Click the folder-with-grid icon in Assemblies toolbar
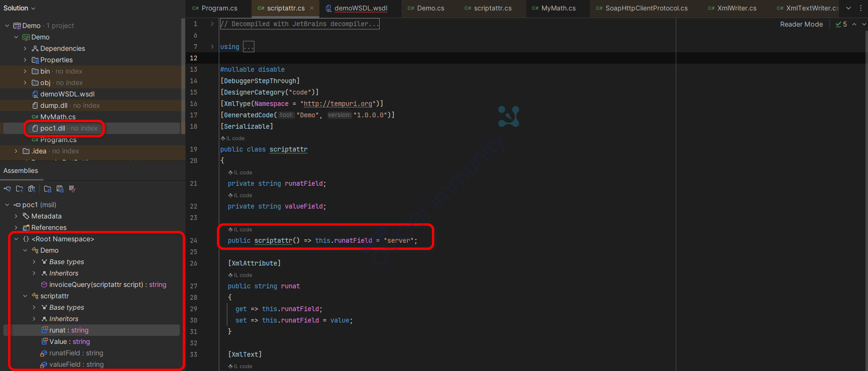 pyautogui.click(x=47, y=189)
